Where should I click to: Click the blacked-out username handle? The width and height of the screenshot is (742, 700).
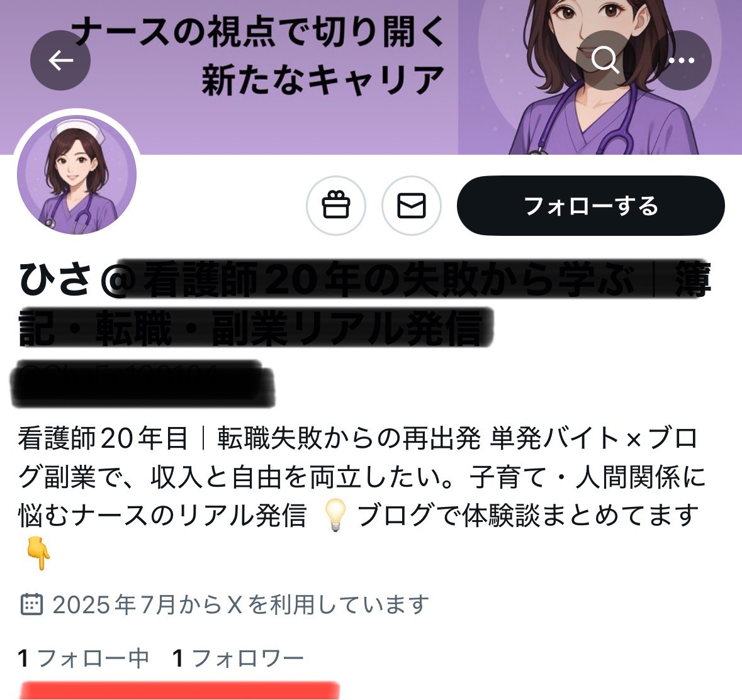pyautogui.click(x=142, y=384)
